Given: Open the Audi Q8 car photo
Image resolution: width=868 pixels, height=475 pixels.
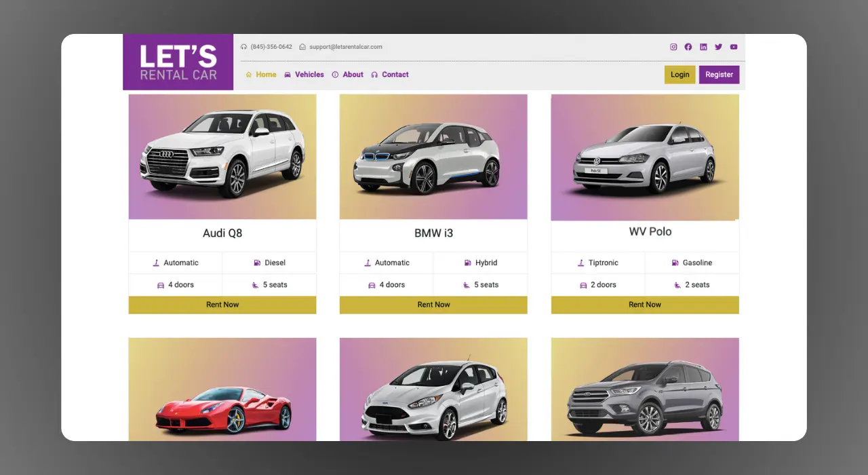Looking at the screenshot, I should tap(222, 157).
